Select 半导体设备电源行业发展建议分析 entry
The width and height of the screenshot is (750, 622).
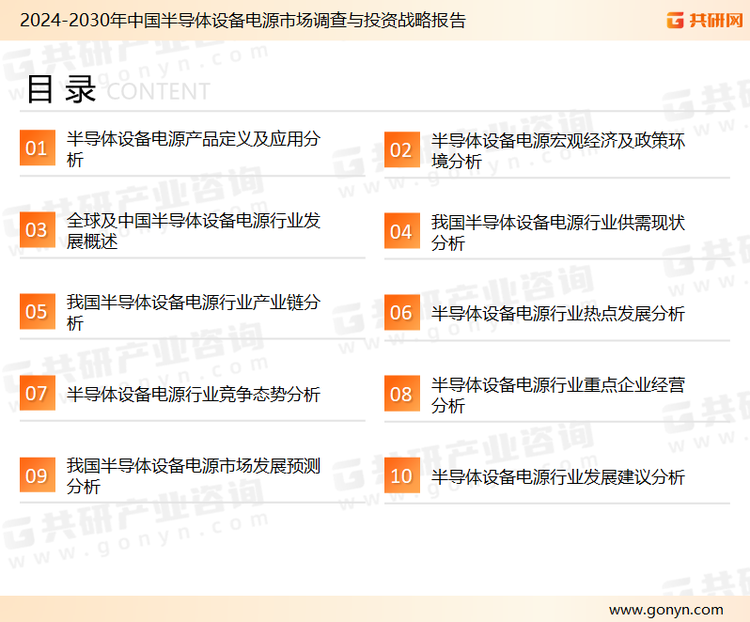point(558,477)
